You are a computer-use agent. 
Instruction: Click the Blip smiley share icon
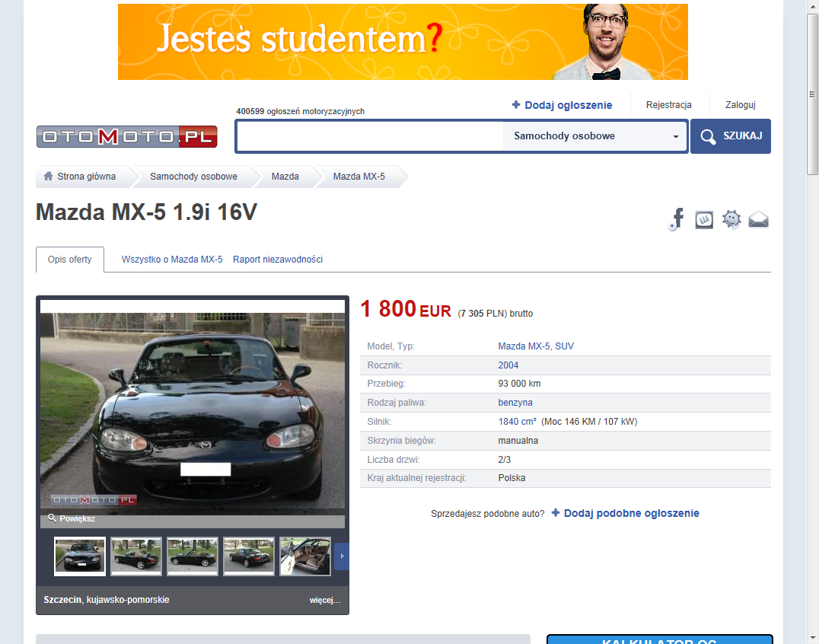731,220
